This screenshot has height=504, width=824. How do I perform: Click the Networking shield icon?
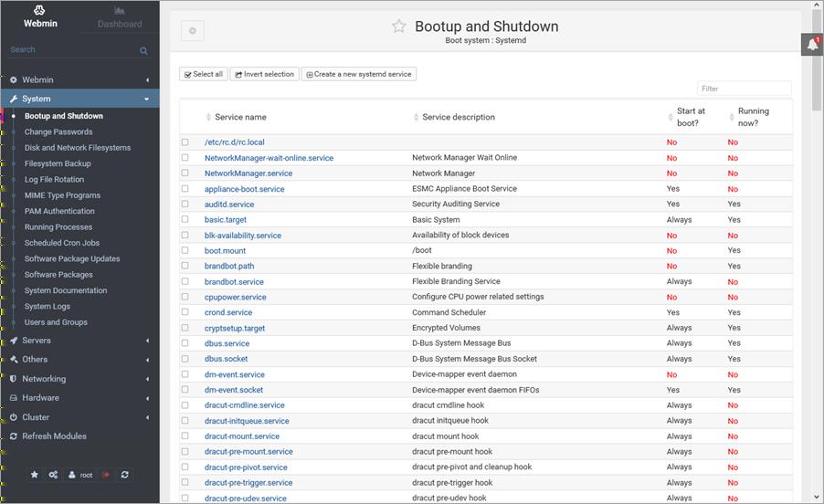click(14, 379)
